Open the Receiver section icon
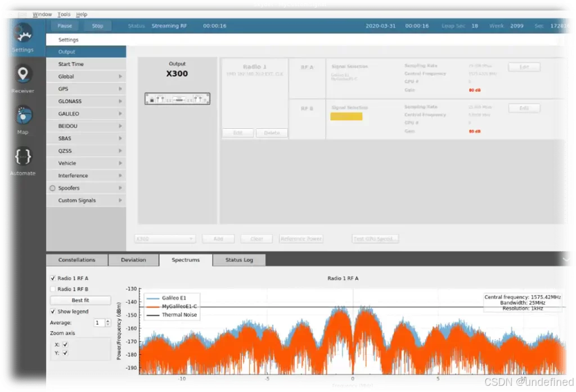 [22, 75]
